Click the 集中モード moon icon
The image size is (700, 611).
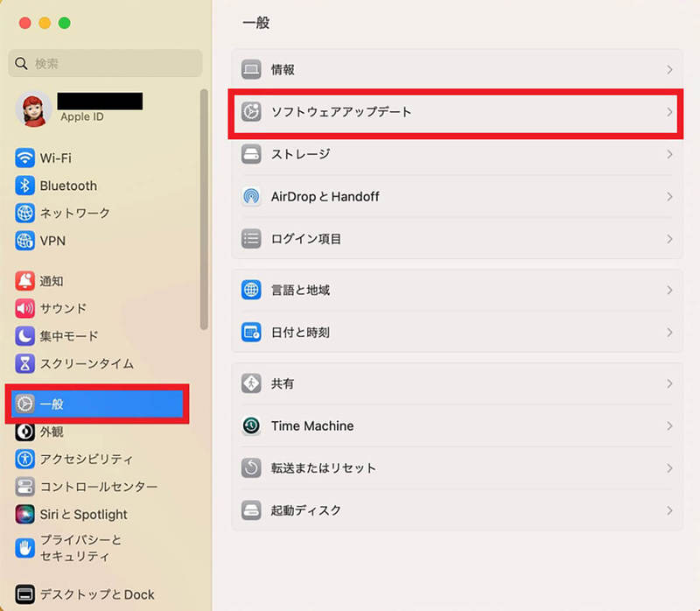point(25,336)
